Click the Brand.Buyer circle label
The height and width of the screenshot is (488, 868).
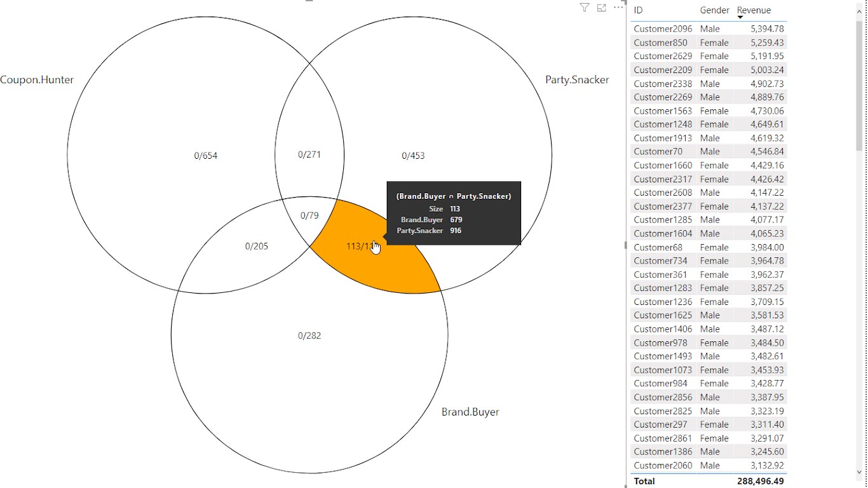(x=470, y=412)
